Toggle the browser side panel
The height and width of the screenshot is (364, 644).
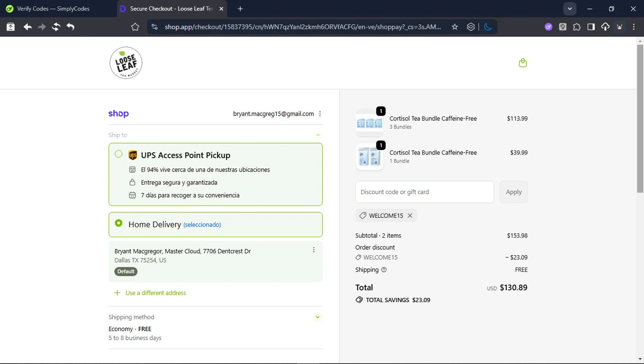pos(591,27)
